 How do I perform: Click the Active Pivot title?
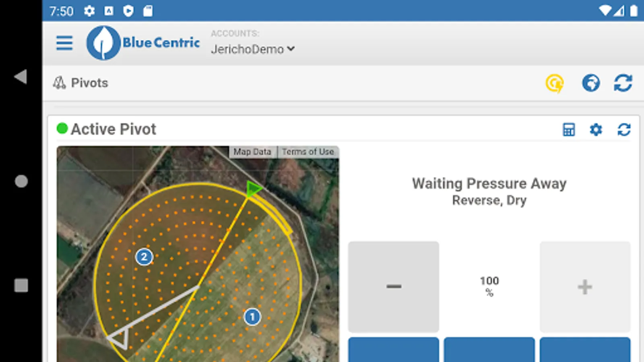pyautogui.click(x=114, y=129)
